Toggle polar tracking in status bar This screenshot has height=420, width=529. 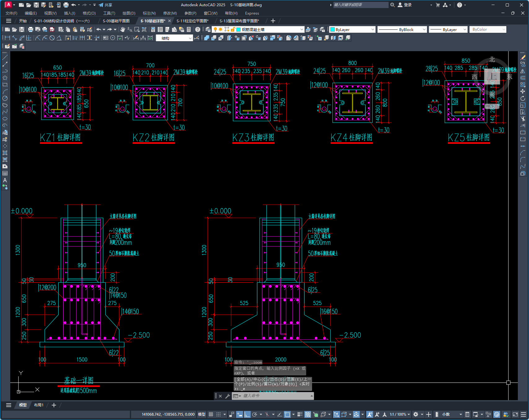click(255, 414)
